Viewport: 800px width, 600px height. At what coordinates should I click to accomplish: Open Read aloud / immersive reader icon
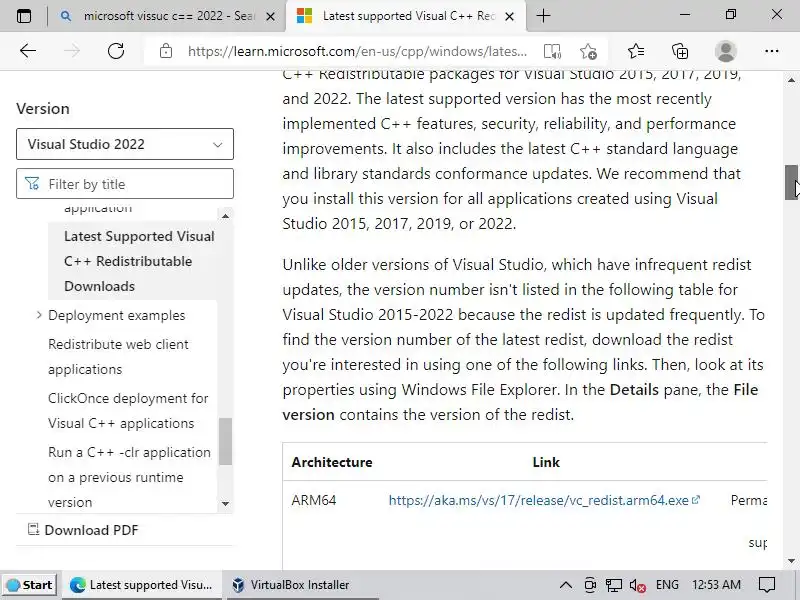(x=552, y=51)
